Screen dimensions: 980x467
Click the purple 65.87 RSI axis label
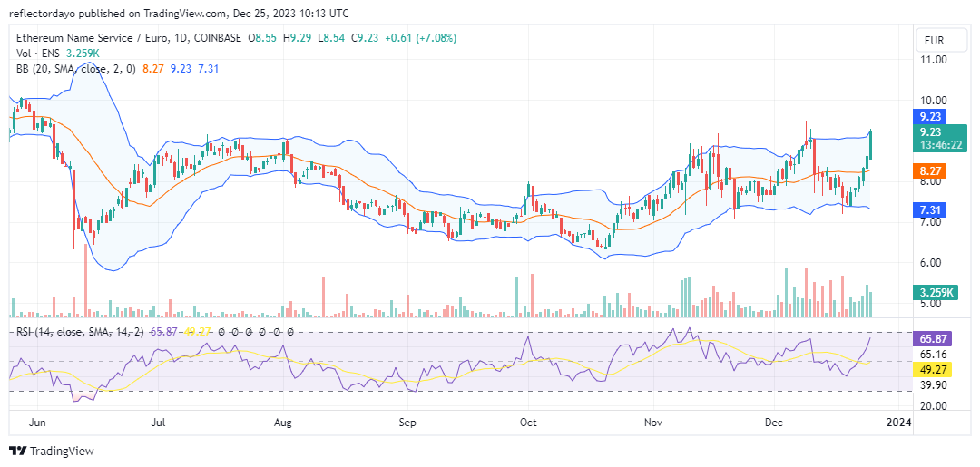coord(932,339)
